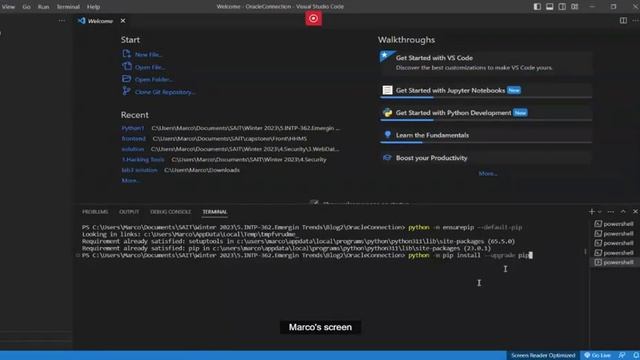Click the terminal command line with pip install
This screenshot has height=360, width=640.
[307, 255]
